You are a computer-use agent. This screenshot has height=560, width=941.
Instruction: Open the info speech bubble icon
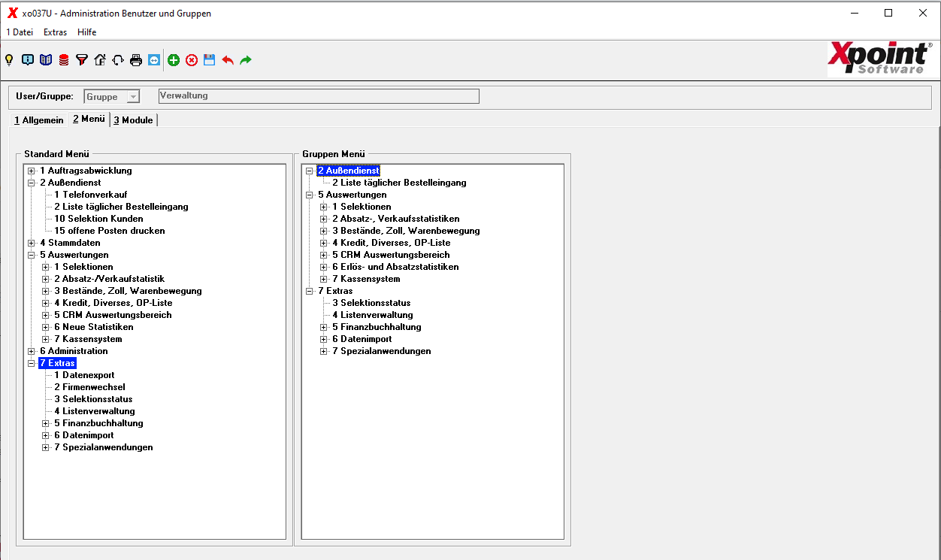tap(28, 60)
